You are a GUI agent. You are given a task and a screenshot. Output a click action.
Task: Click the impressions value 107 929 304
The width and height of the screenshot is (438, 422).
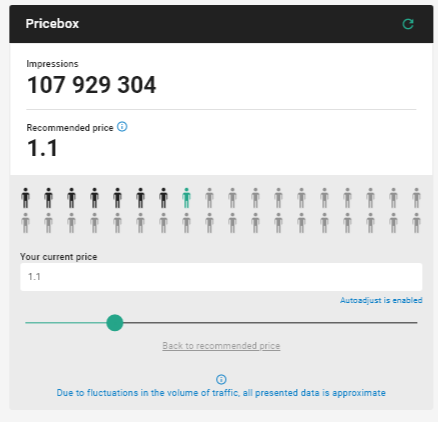click(x=91, y=85)
